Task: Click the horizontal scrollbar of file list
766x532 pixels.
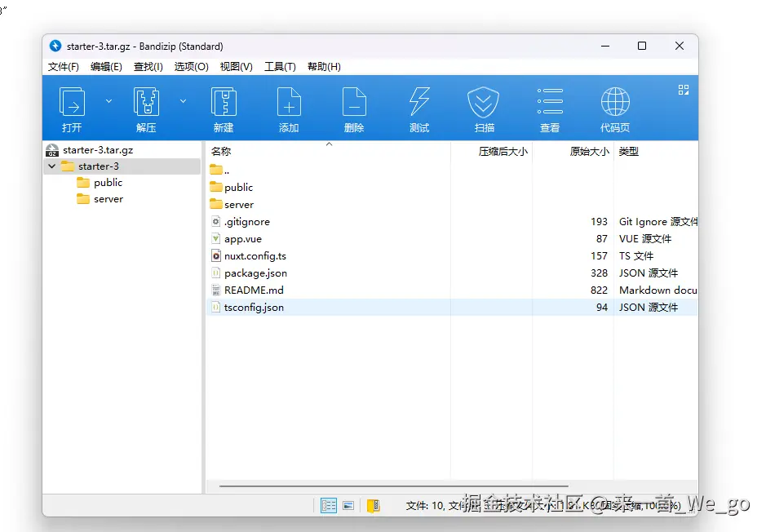Action: (394, 486)
